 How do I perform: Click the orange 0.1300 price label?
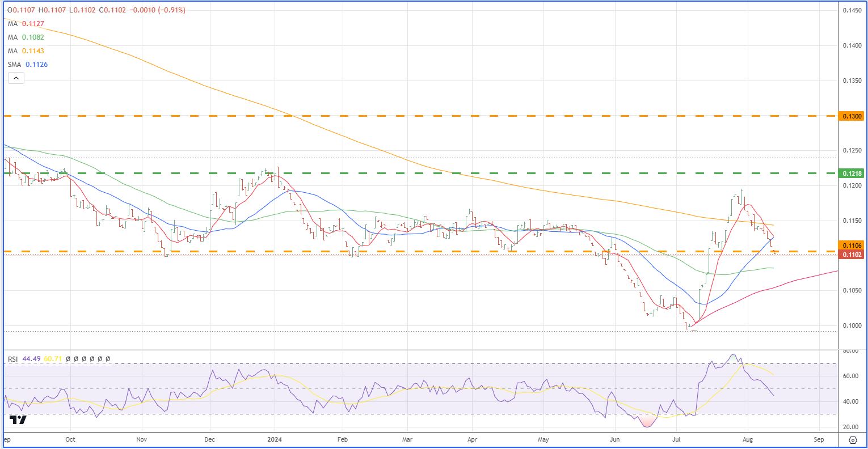point(853,116)
